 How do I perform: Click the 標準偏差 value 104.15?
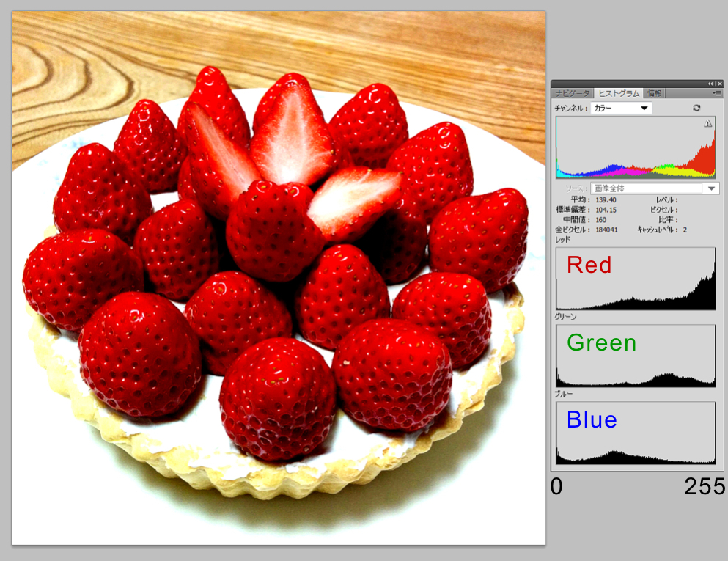tap(606, 210)
